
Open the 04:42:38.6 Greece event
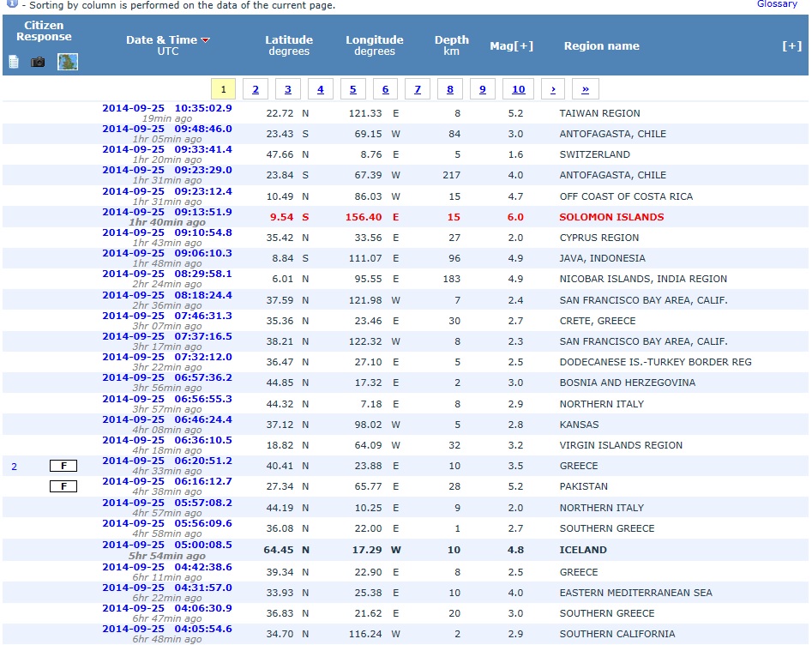[x=166, y=567]
